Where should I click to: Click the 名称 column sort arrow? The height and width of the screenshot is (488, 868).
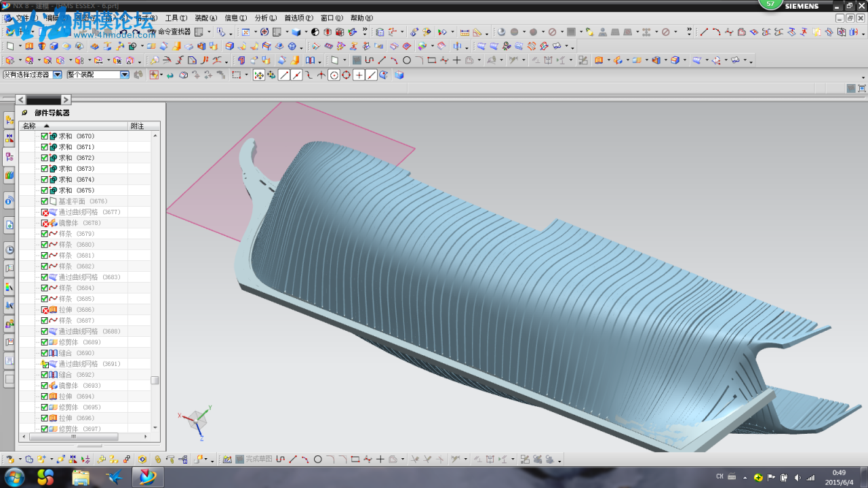point(47,126)
